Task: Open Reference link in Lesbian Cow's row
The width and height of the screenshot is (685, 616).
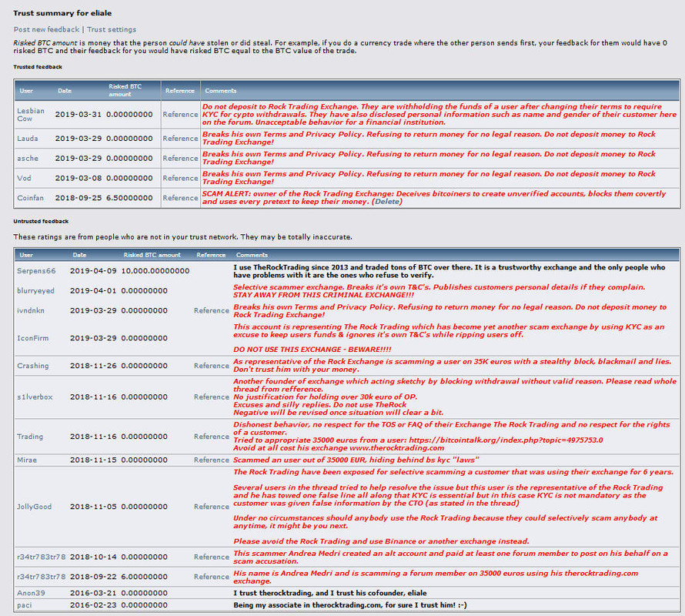Action: pos(180,114)
